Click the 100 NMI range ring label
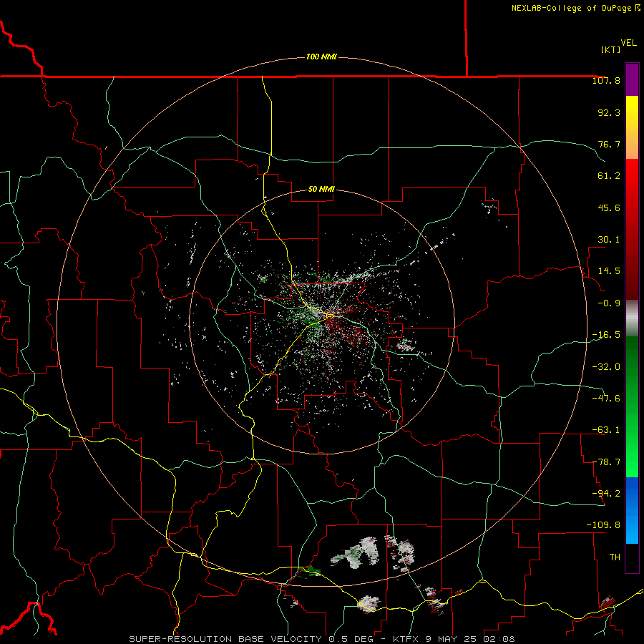644x644 pixels. [x=321, y=57]
